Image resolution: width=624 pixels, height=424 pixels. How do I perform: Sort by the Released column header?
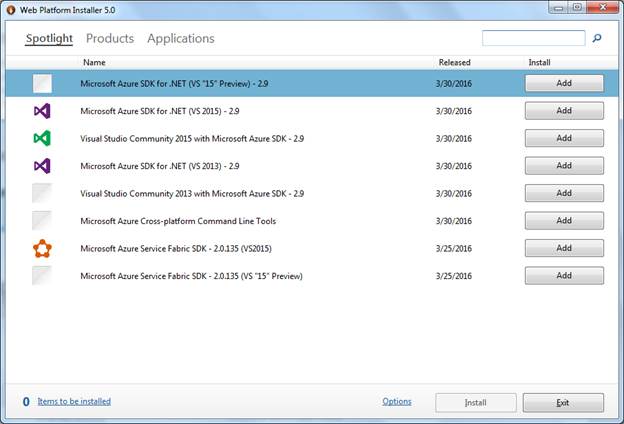(x=454, y=63)
